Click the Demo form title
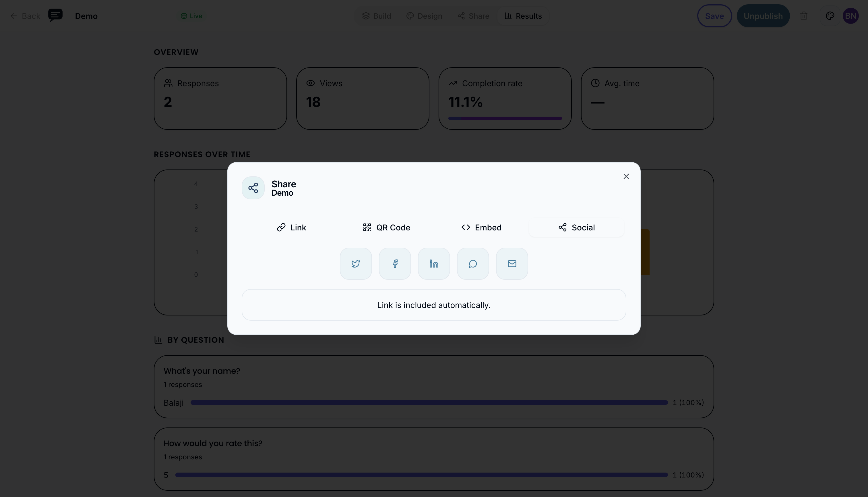The width and height of the screenshot is (868, 497). (86, 16)
